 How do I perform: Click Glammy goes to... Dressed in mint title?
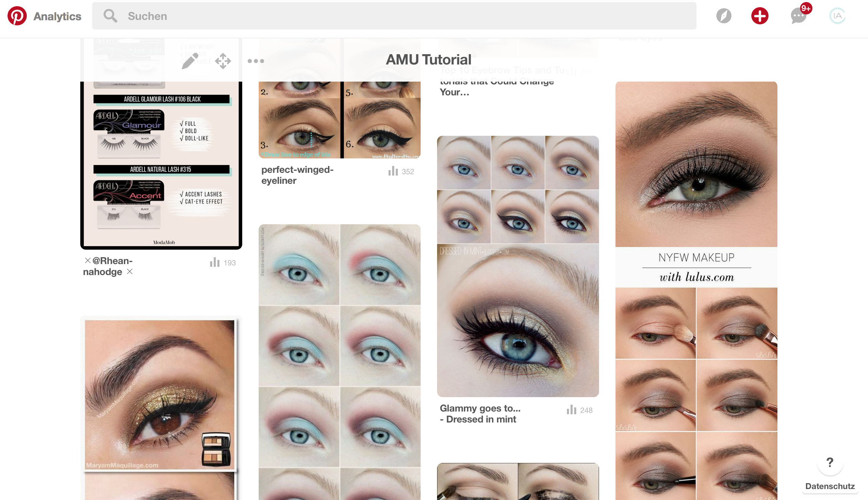point(480,414)
